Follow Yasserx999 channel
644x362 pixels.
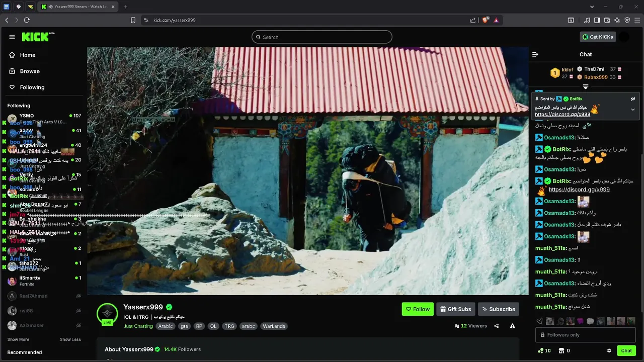coord(418,309)
